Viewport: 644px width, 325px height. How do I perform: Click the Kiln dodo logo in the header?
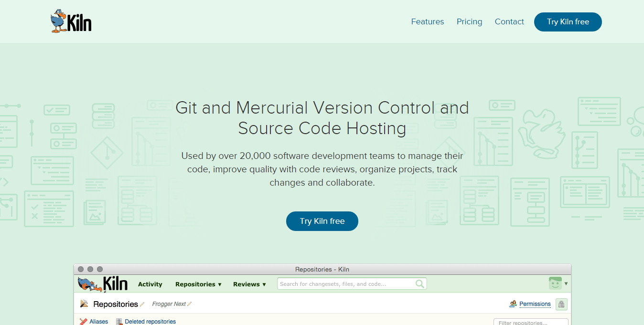point(71,21)
